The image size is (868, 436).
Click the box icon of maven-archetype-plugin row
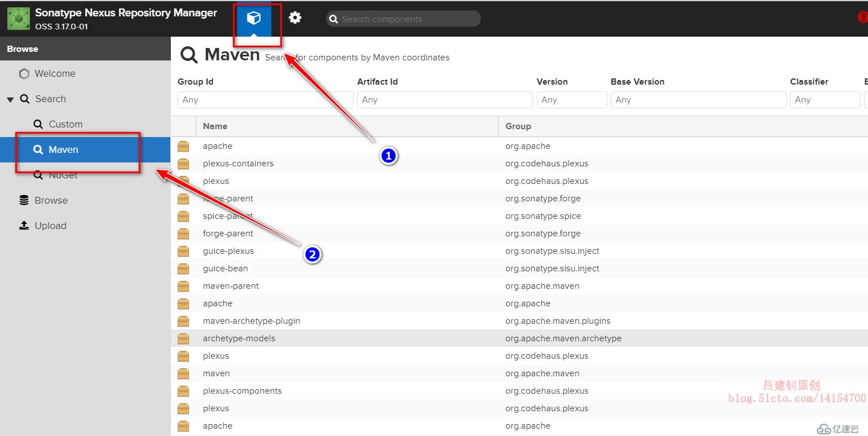click(x=183, y=321)
